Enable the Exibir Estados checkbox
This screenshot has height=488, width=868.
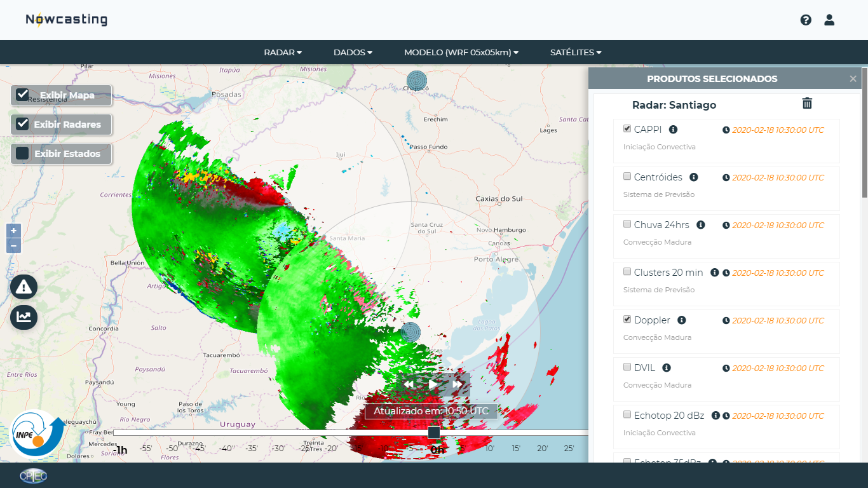(23, 153)
